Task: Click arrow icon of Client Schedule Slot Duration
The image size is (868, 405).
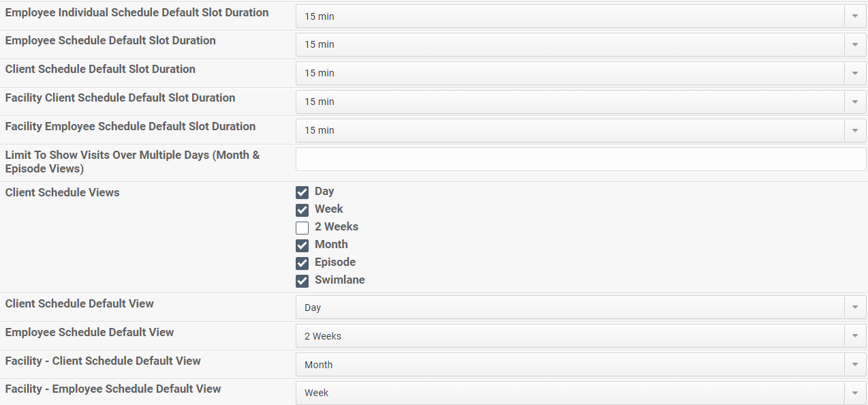Action: (855, 73)
